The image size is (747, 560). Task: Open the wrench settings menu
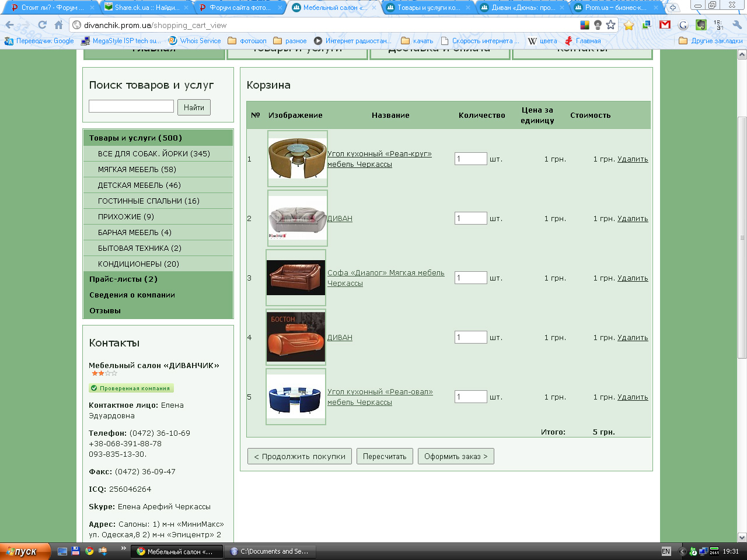click(736, 25)
